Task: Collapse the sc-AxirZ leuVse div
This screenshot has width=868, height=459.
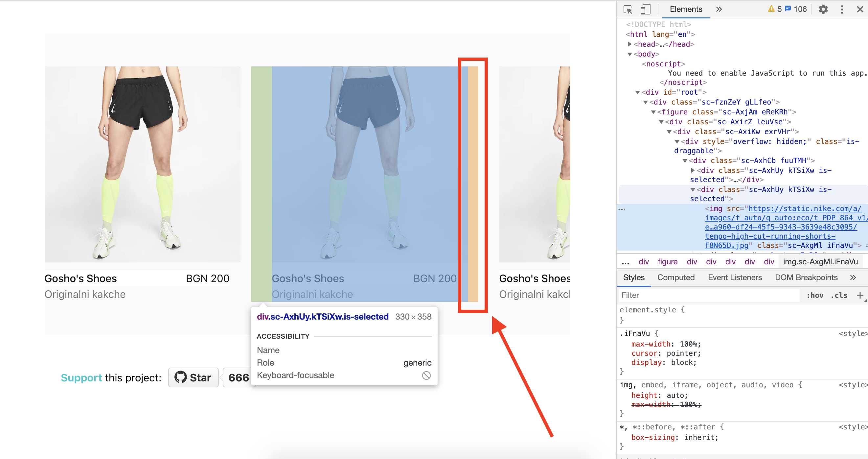Action: coord(661,121)
